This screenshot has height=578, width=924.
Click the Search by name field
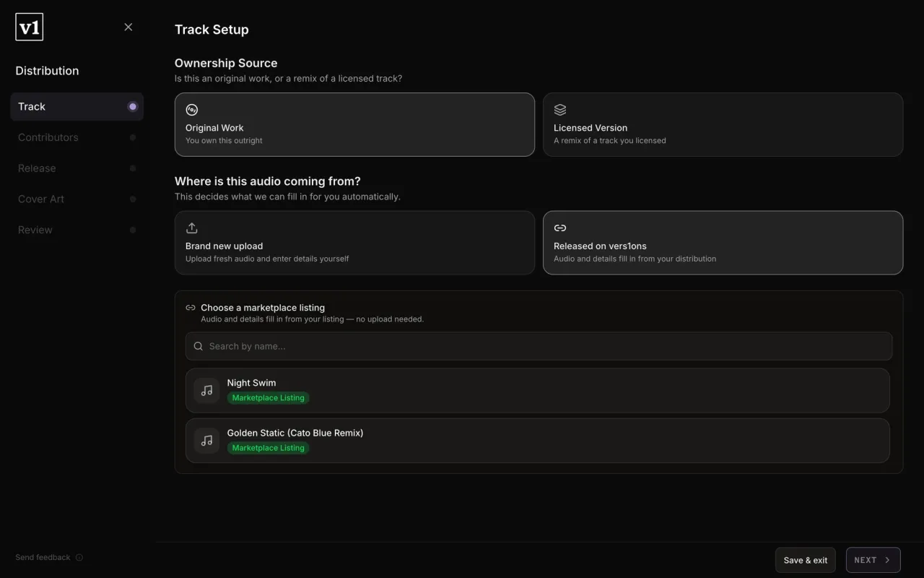[x=539, y=346]
